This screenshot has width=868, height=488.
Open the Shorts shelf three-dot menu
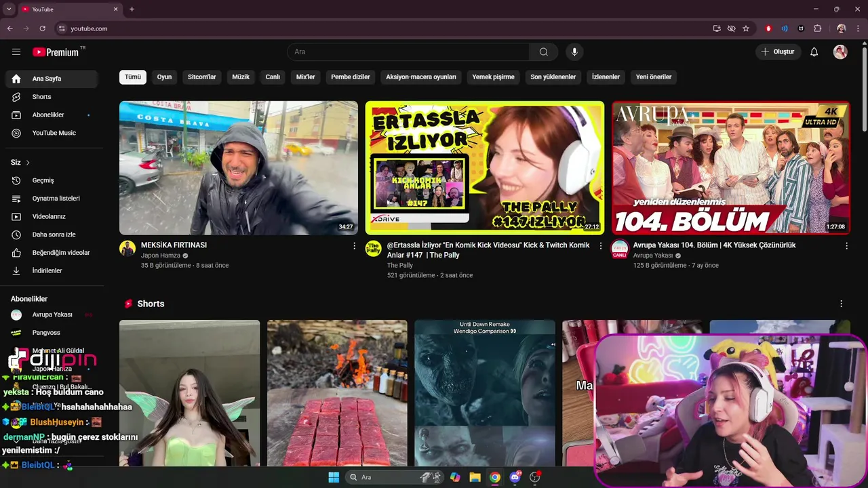click(842, 304)
